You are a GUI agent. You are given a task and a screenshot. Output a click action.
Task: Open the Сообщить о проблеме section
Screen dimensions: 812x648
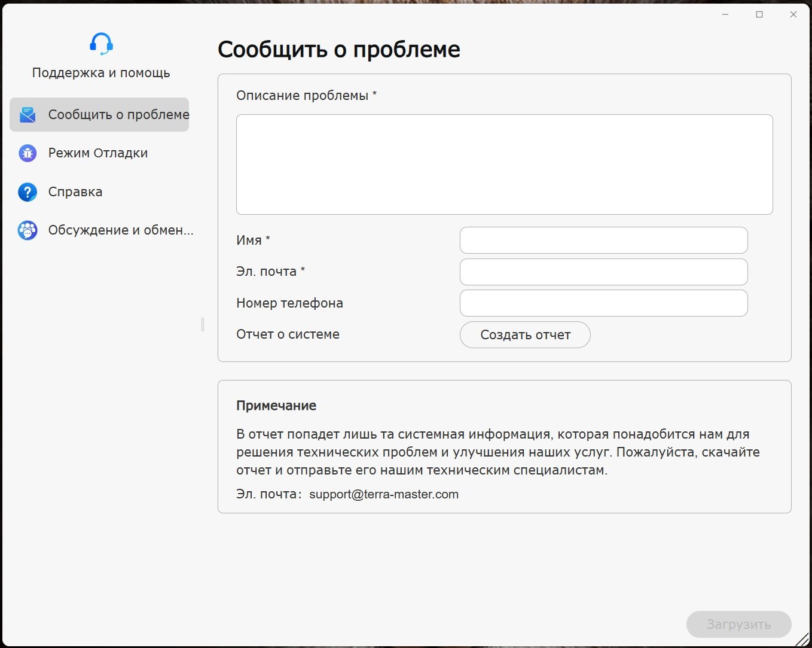[x=118, y=115]
